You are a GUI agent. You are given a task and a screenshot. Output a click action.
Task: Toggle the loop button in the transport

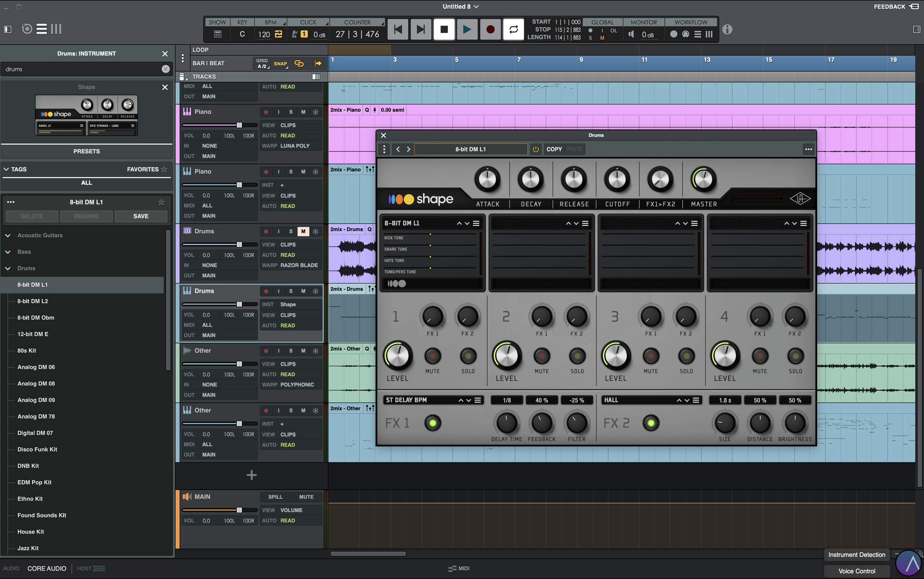click(513, 29)
